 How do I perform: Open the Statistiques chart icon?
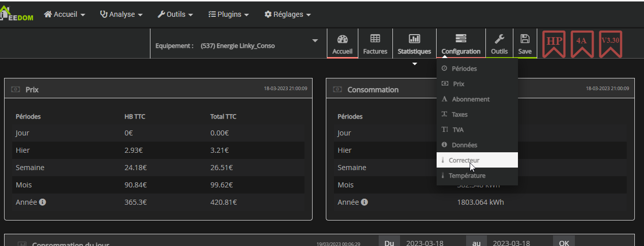tap(414, 40)
